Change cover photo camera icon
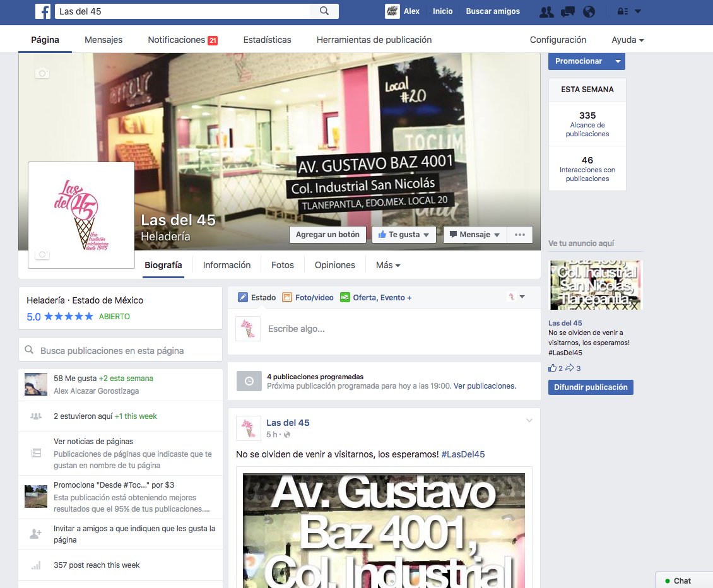 tap(42, 73)
